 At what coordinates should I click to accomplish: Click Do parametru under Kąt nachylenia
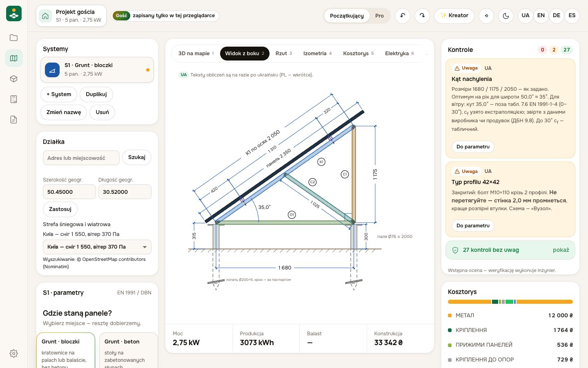pos(473,147)
